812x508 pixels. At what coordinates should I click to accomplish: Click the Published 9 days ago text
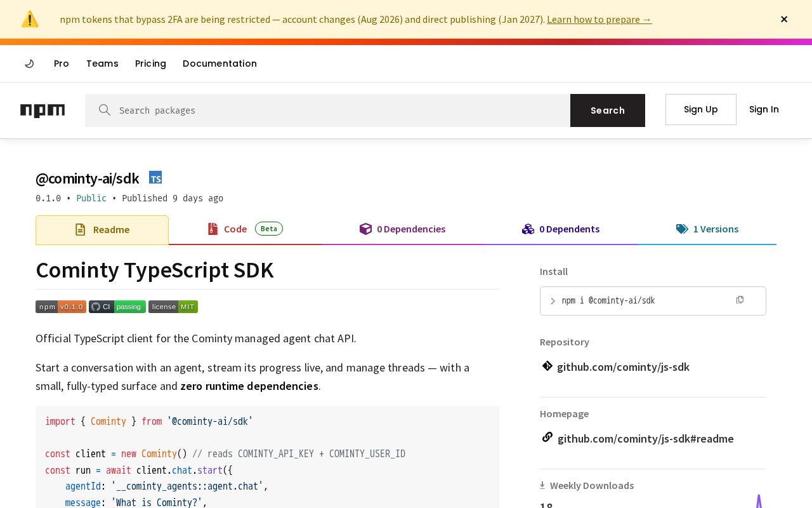pyautogui.click(x=173, y=198)
